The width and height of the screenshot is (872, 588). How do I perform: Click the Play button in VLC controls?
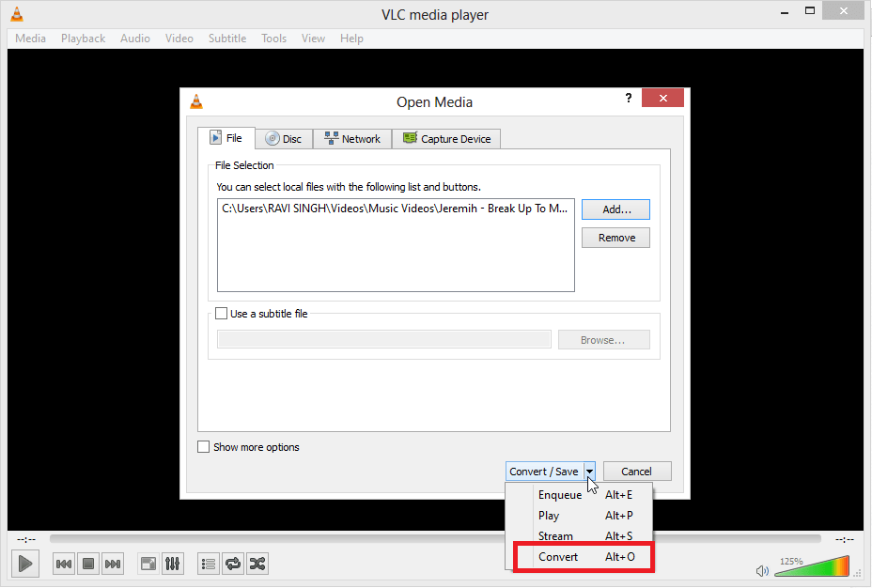(25, 564)
